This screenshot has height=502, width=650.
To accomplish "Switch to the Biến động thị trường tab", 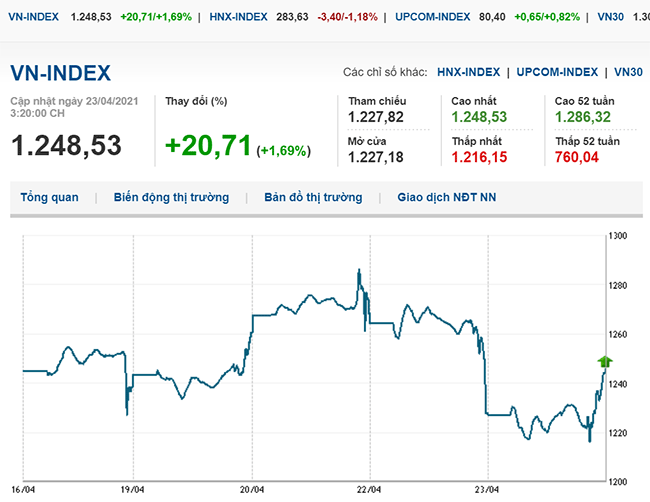I will point(171,198).
